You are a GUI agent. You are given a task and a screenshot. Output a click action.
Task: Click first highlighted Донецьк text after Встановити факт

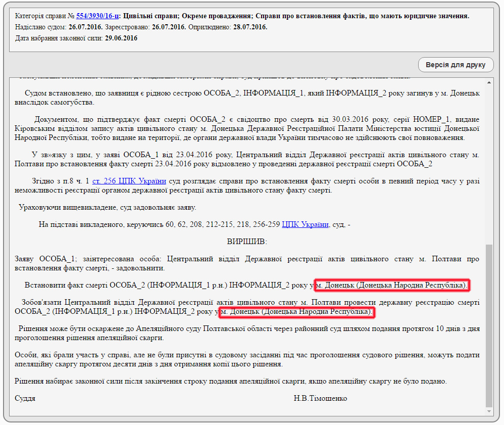click(392, 286)
